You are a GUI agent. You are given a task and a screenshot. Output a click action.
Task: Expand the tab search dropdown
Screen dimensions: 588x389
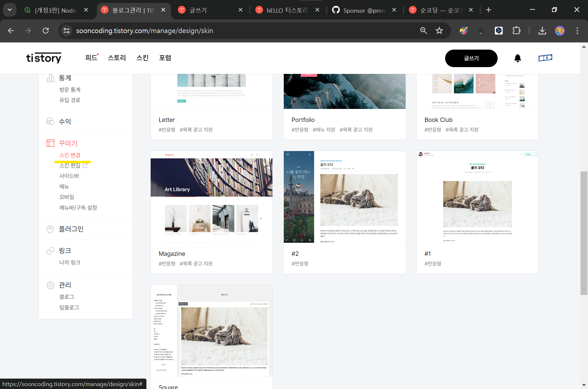pyautogui.click(x=10, y=10)
